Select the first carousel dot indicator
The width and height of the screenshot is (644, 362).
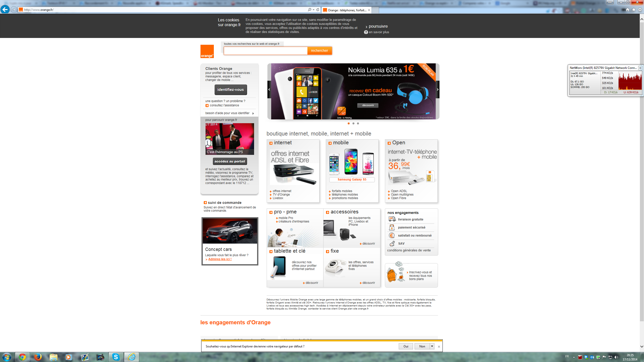pyautogui.click(x=348, y=123)
